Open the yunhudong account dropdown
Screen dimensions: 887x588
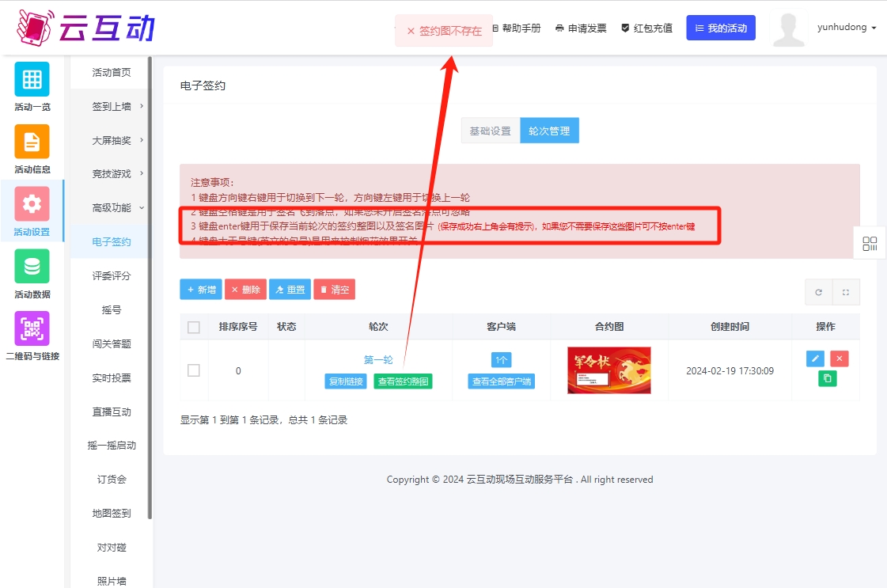[847, 27]
